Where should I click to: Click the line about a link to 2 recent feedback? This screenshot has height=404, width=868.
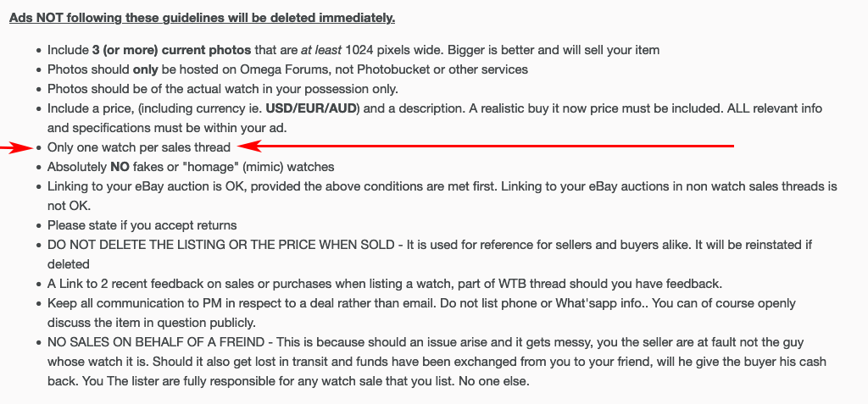point(254,284)
